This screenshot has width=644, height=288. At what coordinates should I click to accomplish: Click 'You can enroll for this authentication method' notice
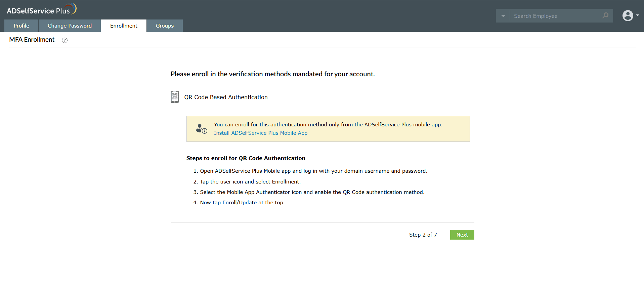328,124
